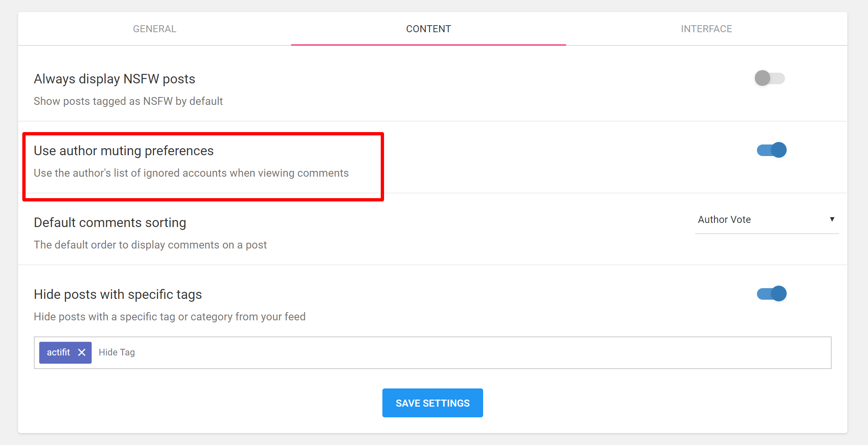Click the comments sorting dropdown arrow
The image size is (868, 445).
coord(832,220)
